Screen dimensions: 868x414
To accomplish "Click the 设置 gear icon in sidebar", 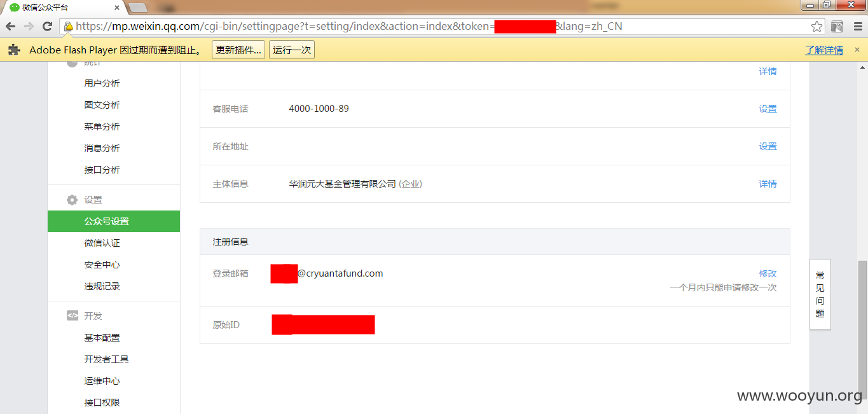I will coord(72,200).
